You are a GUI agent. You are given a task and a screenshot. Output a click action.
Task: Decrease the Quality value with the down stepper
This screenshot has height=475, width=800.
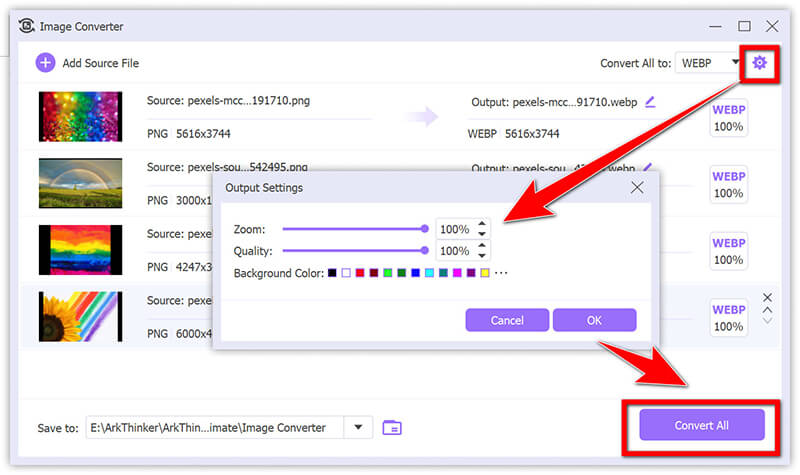point(483,256)
